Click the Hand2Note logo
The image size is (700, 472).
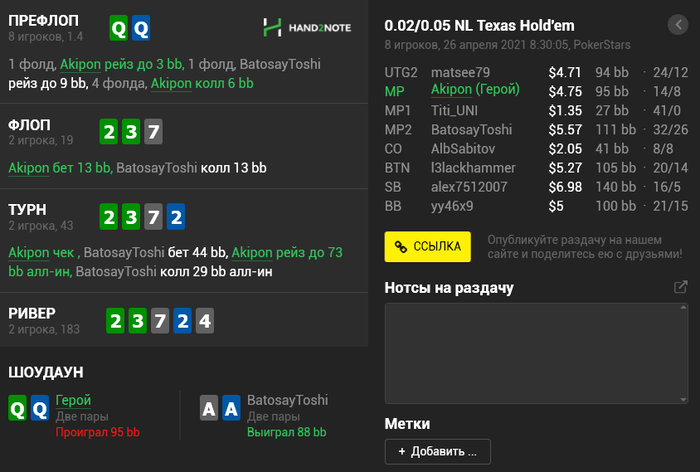[x=307, y=28]
